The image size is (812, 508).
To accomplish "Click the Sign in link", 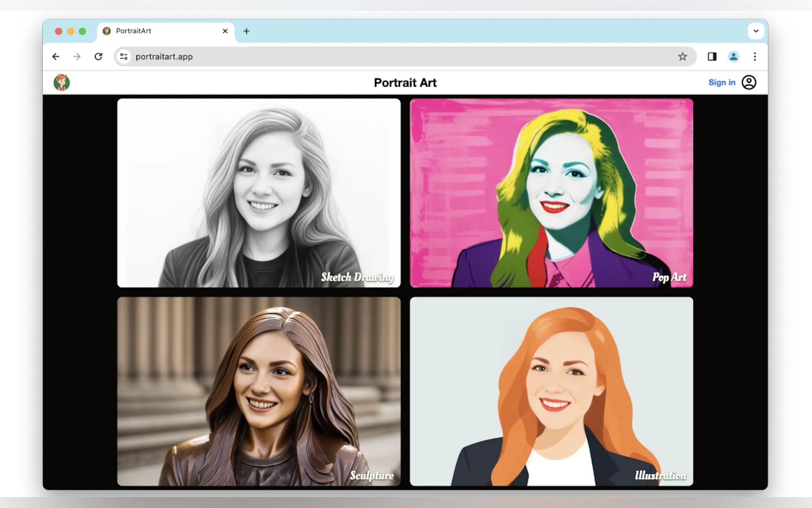I will [722, 82].
